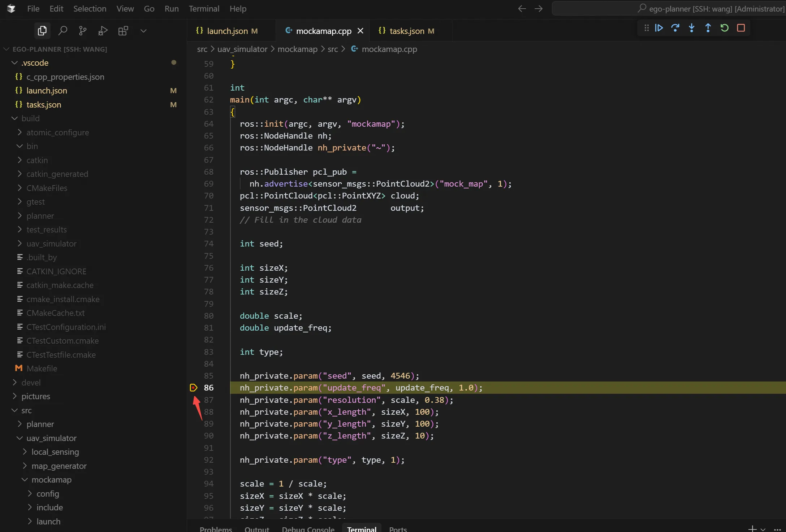Image resolution: width=786 pixels, height=532 pixels.
Task: Switch to the Debug Console tab
Action: coord(308,529)
